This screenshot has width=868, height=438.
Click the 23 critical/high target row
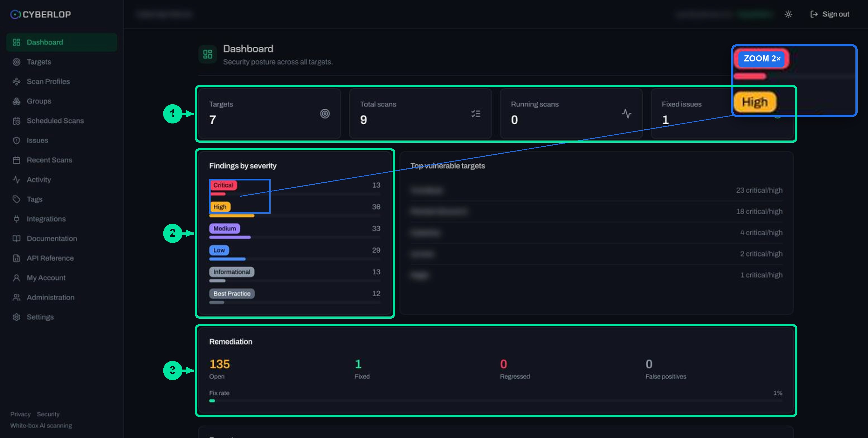click(x=597, y=190)
